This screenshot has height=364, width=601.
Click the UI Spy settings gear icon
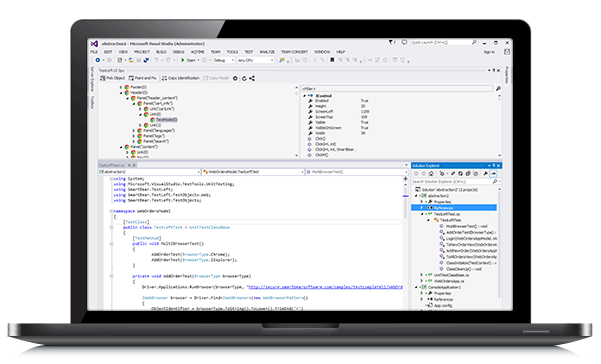point(235,78)
